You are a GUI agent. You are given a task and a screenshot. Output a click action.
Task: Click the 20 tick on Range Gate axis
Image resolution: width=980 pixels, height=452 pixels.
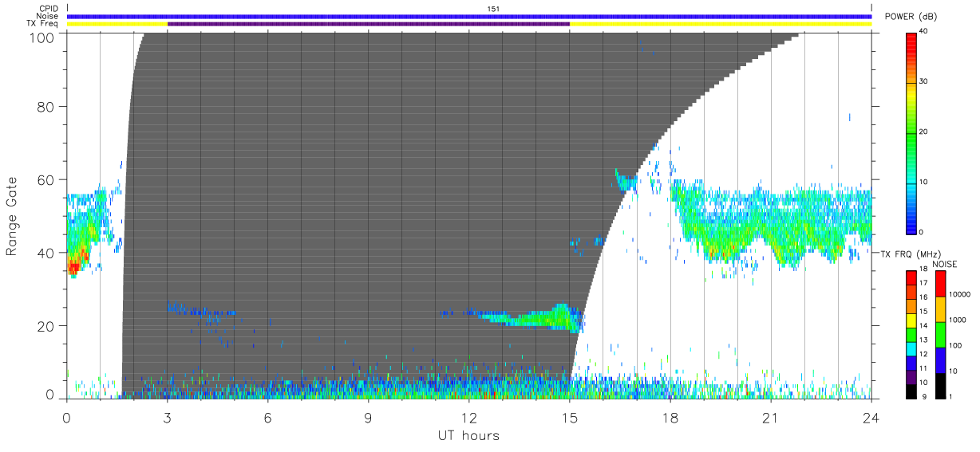coord(47,325)
